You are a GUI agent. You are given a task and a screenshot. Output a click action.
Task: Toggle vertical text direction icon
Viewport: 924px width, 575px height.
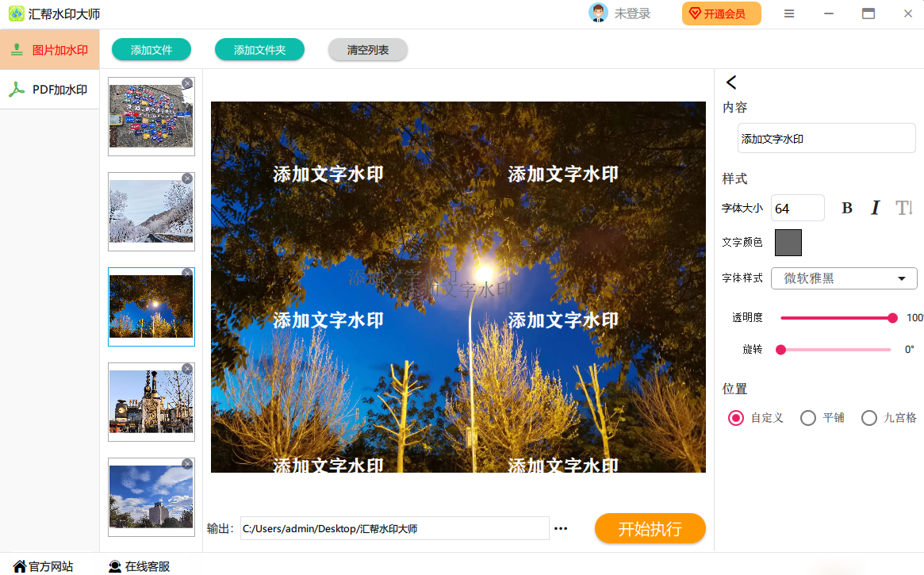point(904,208)
